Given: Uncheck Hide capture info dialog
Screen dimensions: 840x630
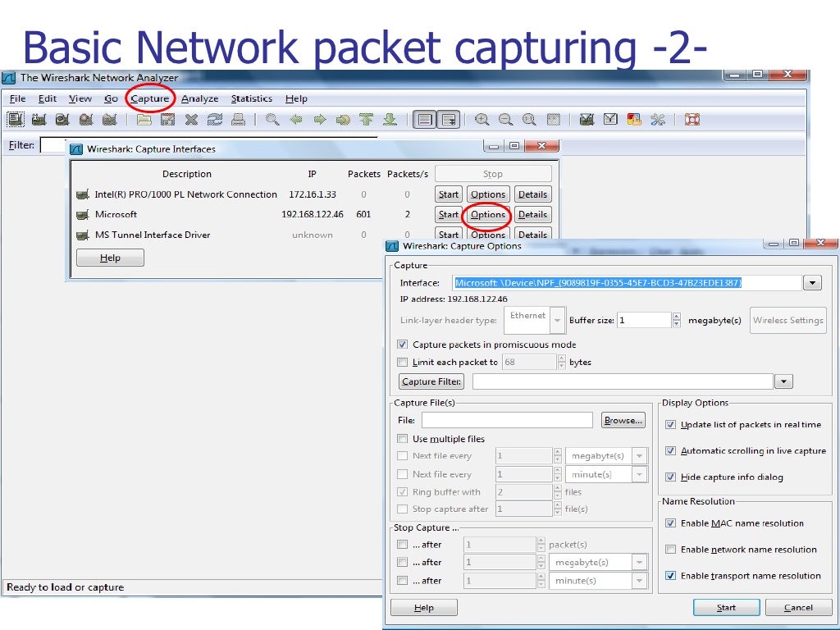Looking at the screenshot, I should (670, 477).
